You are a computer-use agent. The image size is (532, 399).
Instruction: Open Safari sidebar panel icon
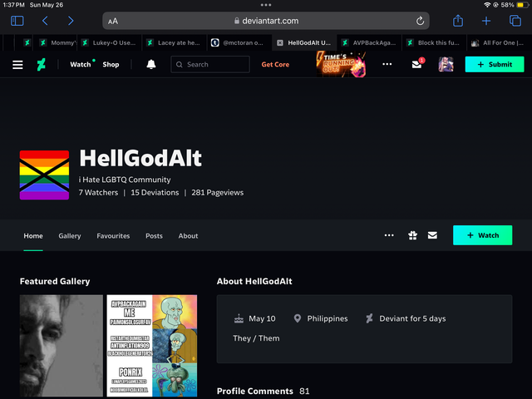[17, 21]
